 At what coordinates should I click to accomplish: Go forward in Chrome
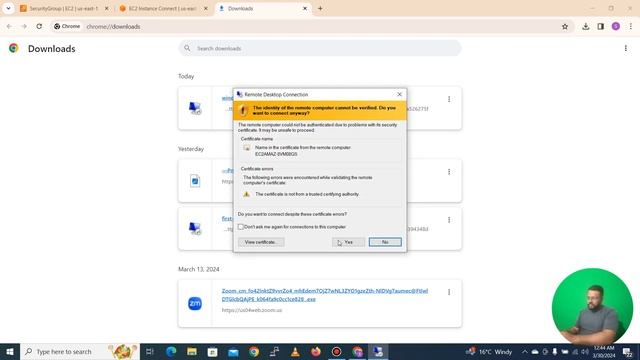point(24,26)
